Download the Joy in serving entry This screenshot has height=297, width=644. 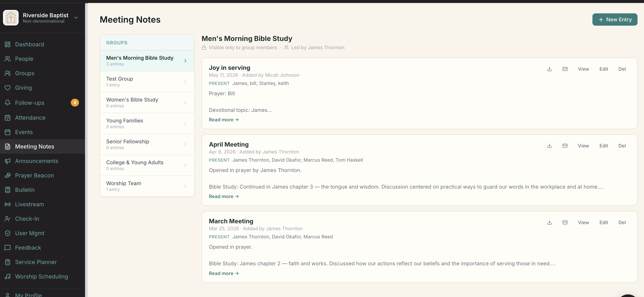[x=549, y=69]
